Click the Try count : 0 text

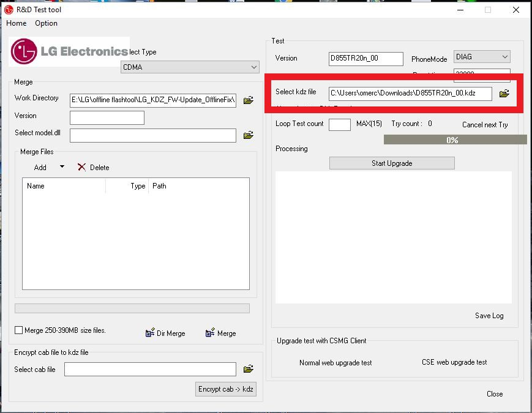tap(411, 124)
